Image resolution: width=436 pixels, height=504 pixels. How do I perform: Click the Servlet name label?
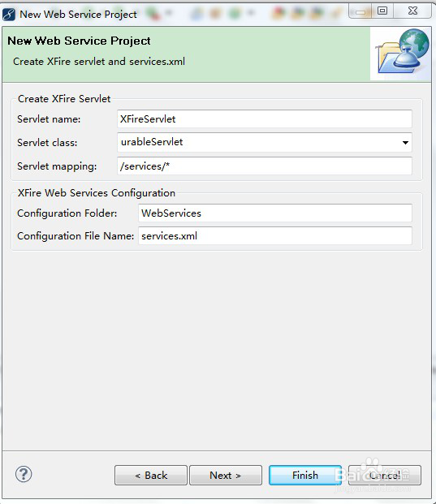pyautogui.click(x=49, y=119)
